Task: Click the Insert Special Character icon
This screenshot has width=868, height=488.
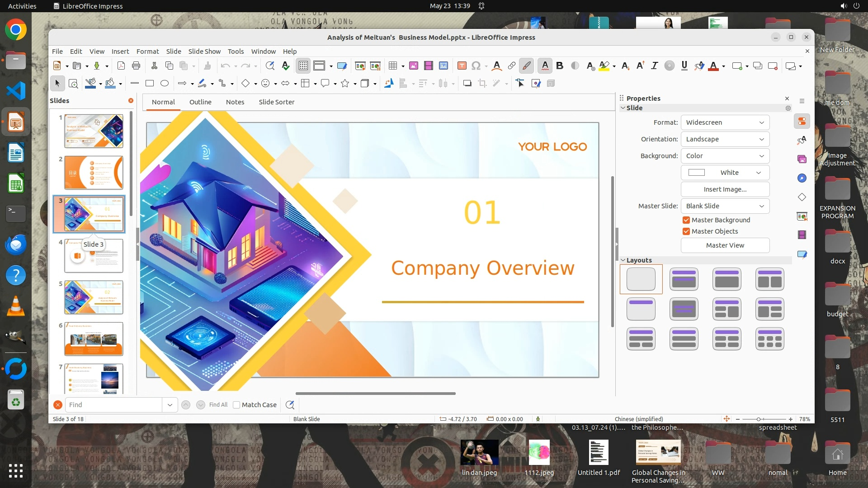Action: click(x=476, y=66)
